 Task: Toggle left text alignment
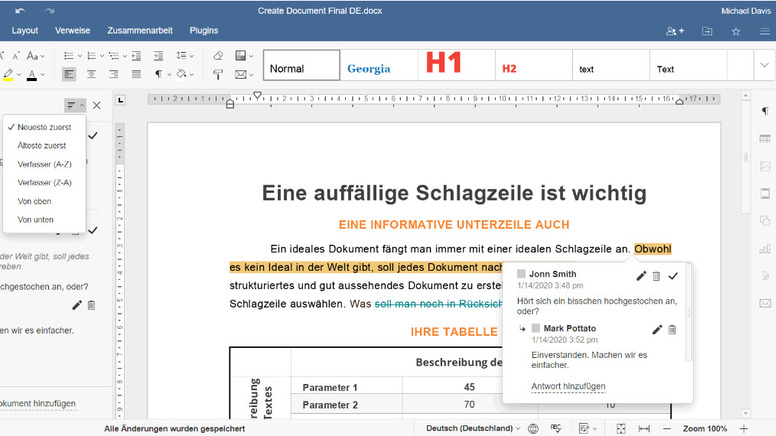point(69,74)
